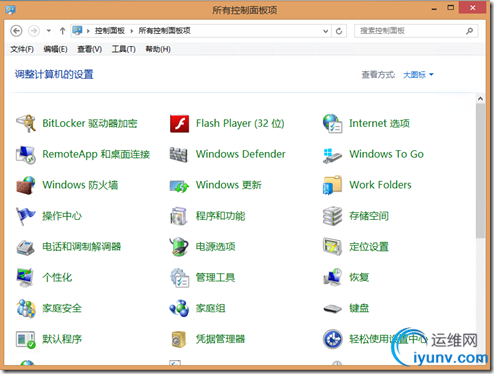Open the BitLocker drive encryption icon
Screen dimensions: 494x374
click(x=26, y=124)
